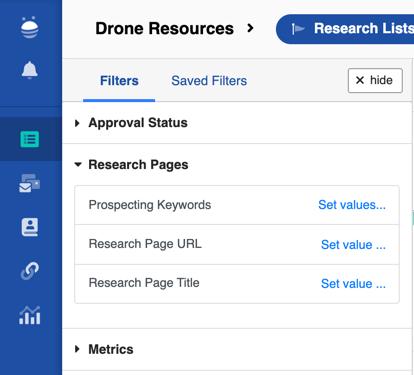Click the BuzzStream logo icon in sidebar
Image resolution: width=414 pixels, height=375 pixels.
[30, 27]
